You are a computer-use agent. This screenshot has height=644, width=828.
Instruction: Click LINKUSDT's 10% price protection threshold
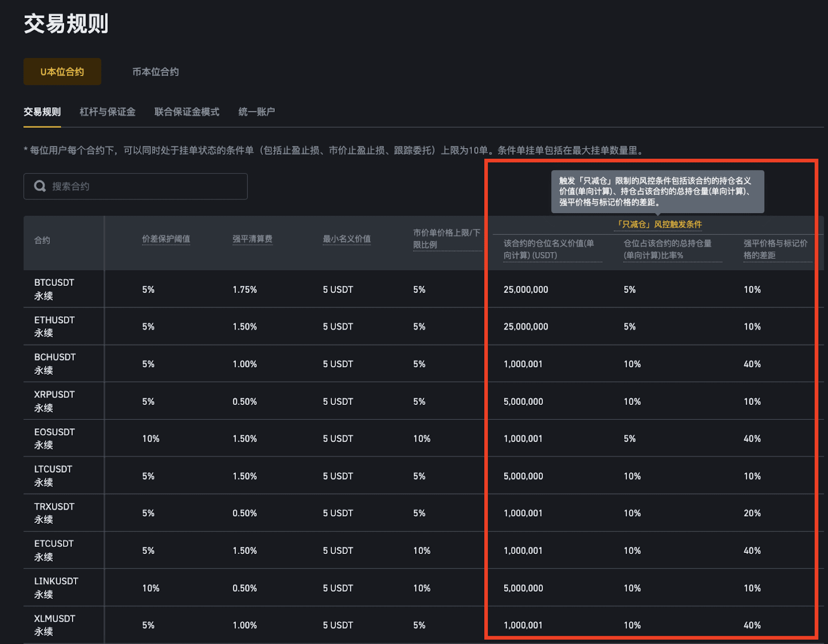pos(151,588)
